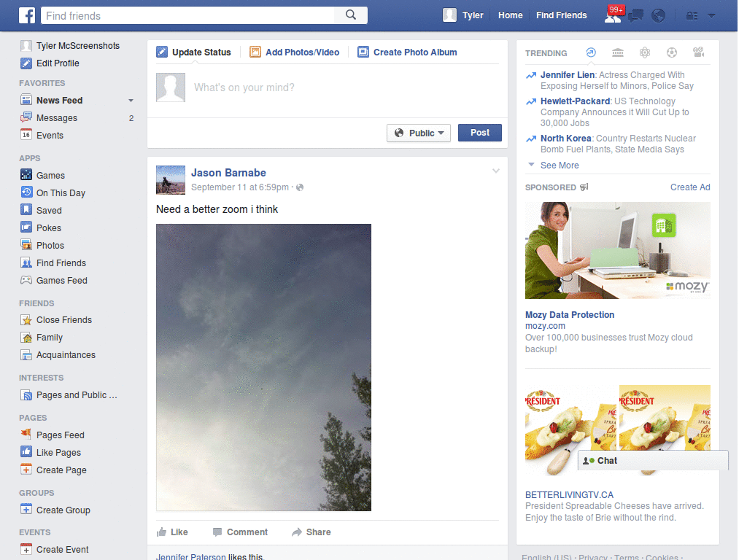Switch to News Feed in the sidebar

(x=58, y=100)
